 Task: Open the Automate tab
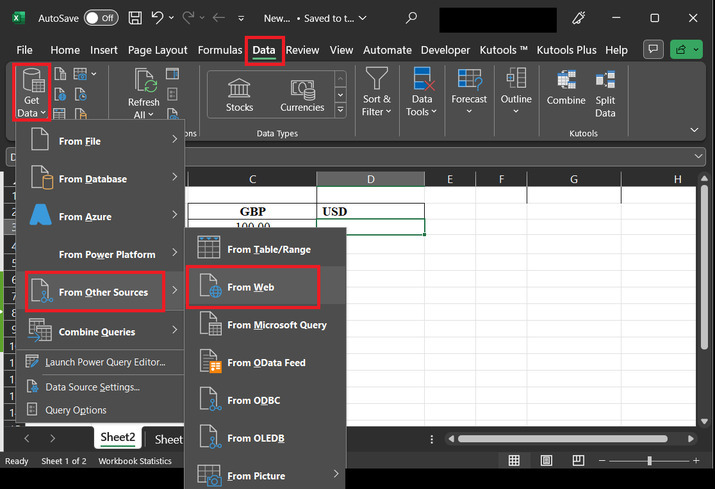tap(387, 50)
